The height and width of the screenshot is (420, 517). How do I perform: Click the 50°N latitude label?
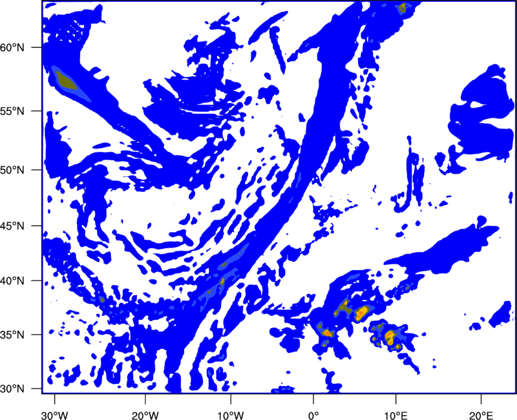pyautogui.click(x=12, y=170)
